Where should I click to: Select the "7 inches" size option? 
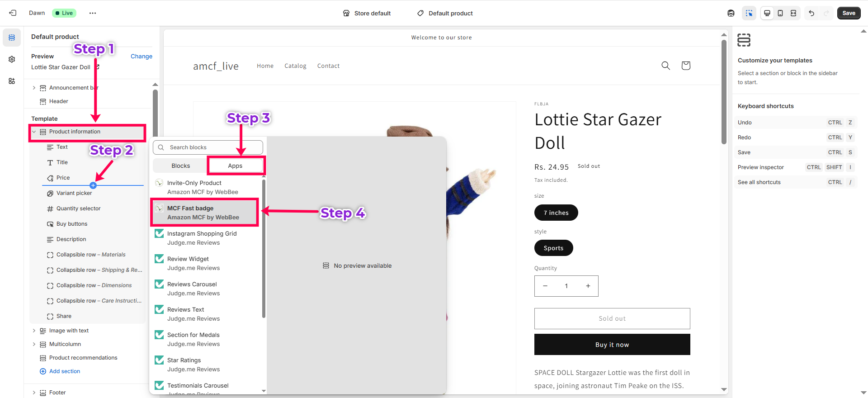556,213
